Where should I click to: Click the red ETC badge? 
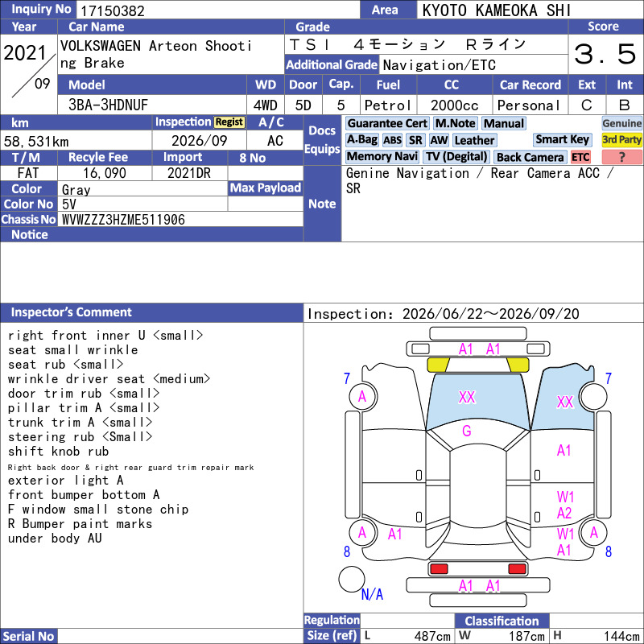coord(580,157)
